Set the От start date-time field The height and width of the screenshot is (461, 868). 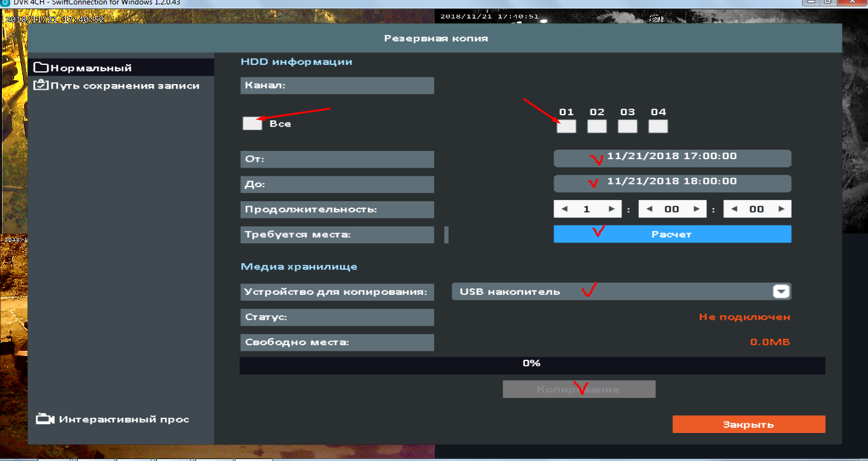click(x=672, y=158)
